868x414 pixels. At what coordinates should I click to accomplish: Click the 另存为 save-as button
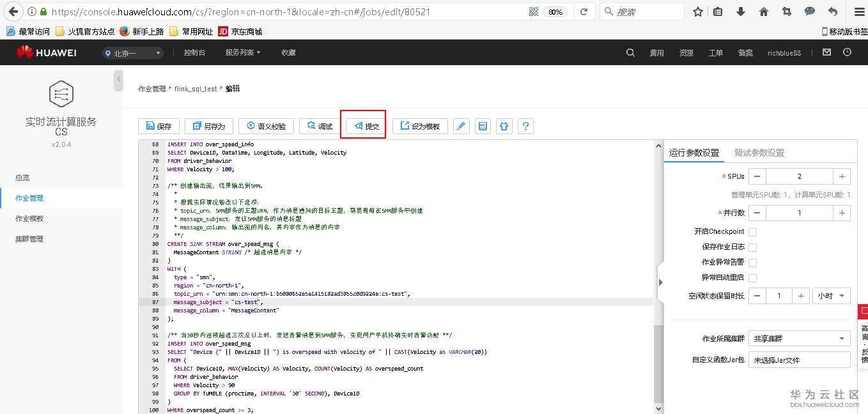208,126
